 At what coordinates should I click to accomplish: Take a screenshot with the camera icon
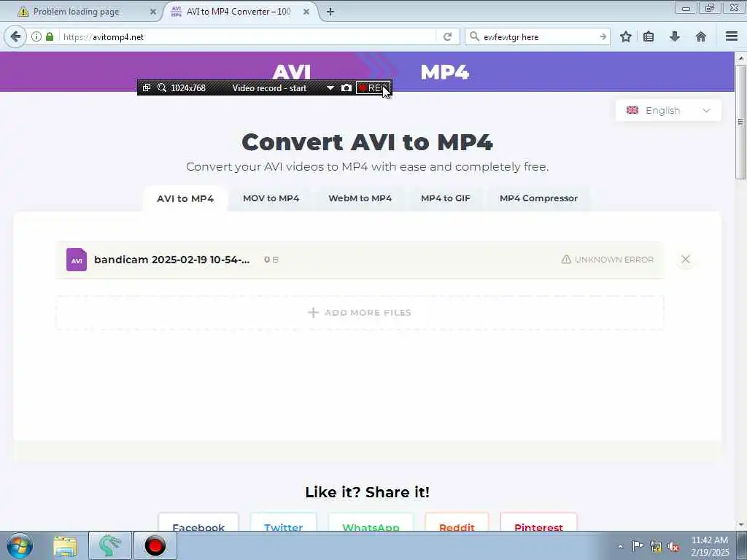point(347,87)
